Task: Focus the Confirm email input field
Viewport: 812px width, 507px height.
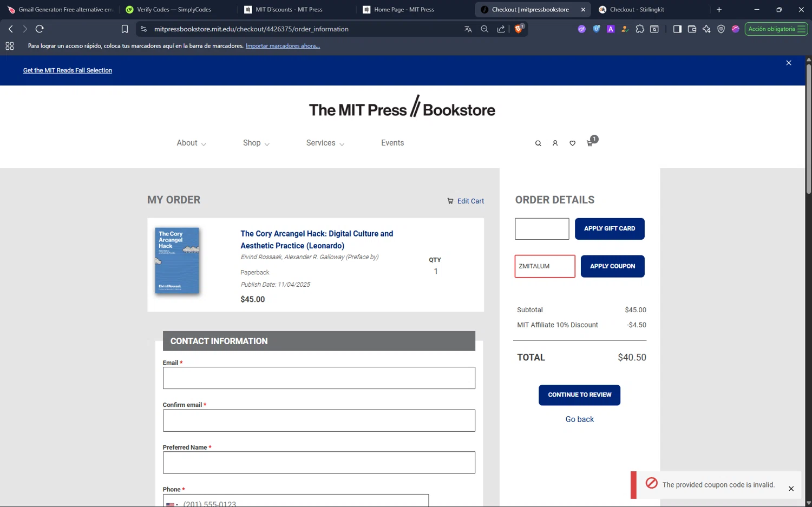Action: tap(319, 420)
